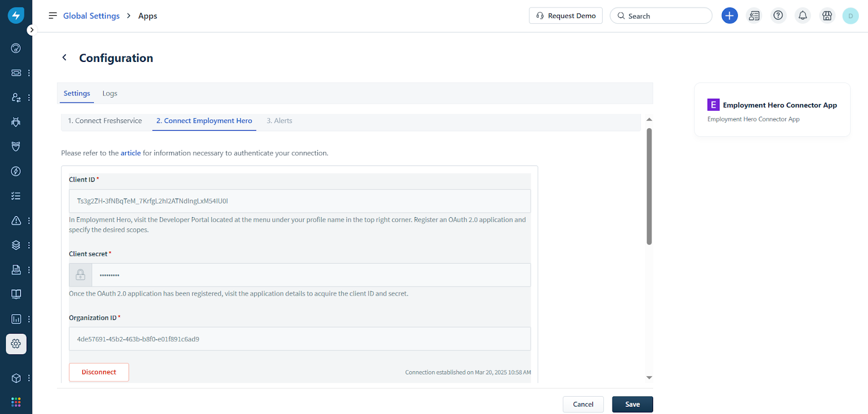Open the bar chart icon in the sidebar
The width and height of the screenshot is (868, 414).
16,319
